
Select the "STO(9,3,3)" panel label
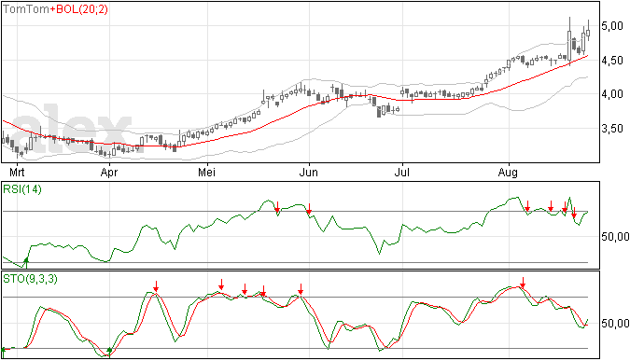[x=30, y=279]
